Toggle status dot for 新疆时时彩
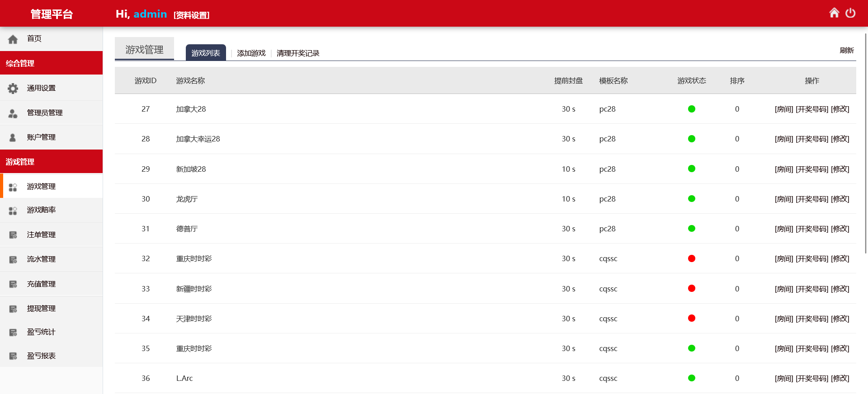Viewport: 868px width, 394px height. (691, 288)
